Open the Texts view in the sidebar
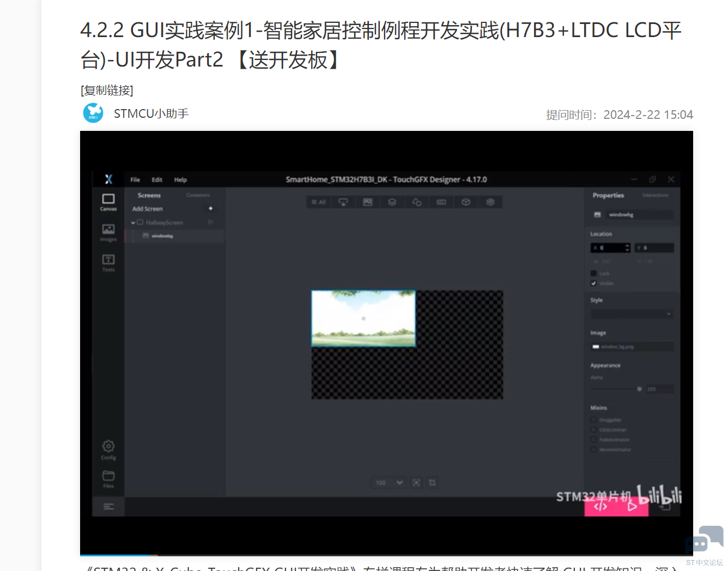The width and height of the screenshot is (728, 571). pos(108,262)
